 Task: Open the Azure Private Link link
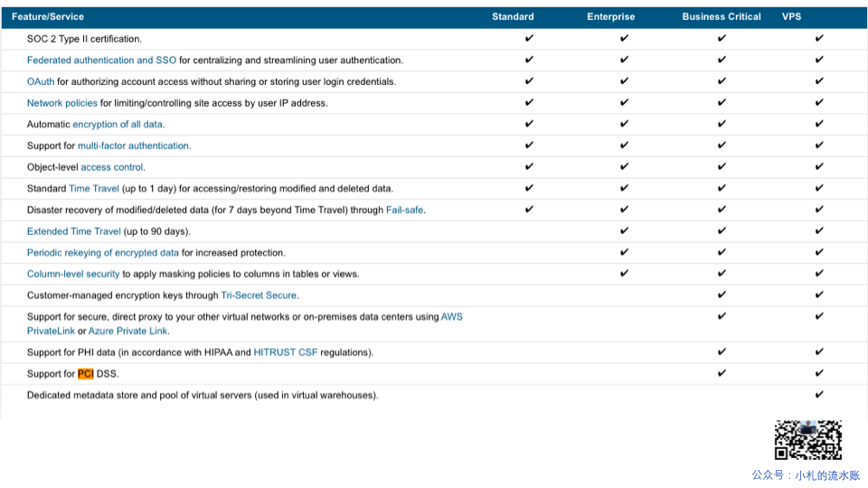pos(127,331)
